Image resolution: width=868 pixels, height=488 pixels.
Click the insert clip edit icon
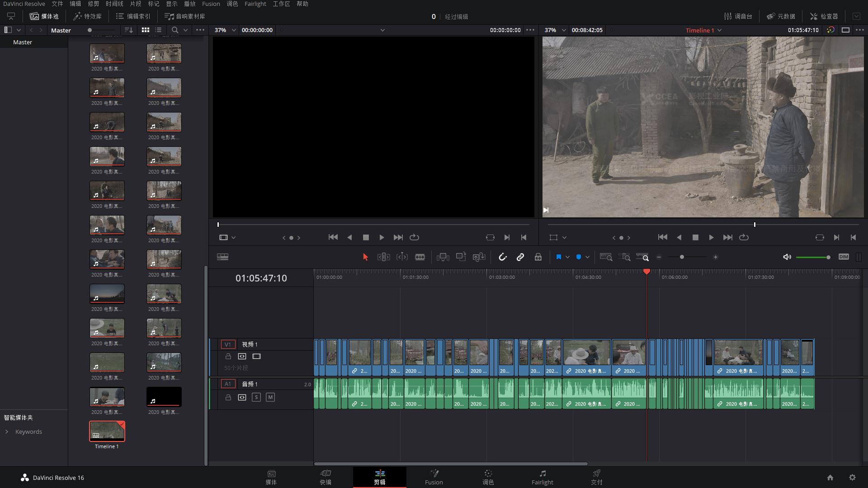443,257
